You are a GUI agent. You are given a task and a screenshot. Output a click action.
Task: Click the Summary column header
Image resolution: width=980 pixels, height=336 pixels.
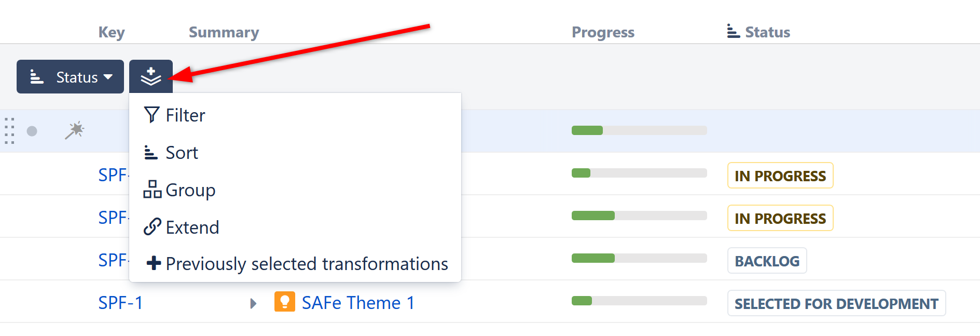224,31
